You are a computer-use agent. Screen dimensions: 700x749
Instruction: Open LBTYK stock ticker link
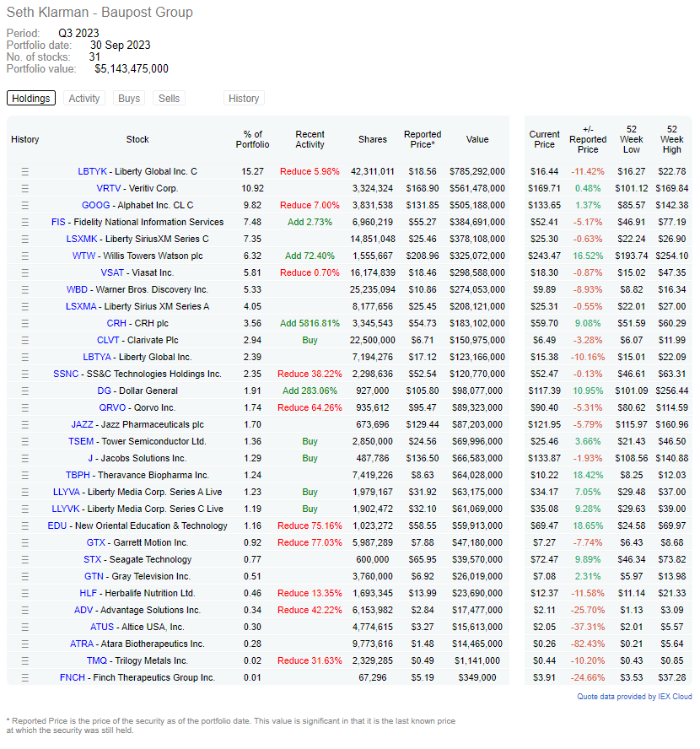(x=92, y=171)
